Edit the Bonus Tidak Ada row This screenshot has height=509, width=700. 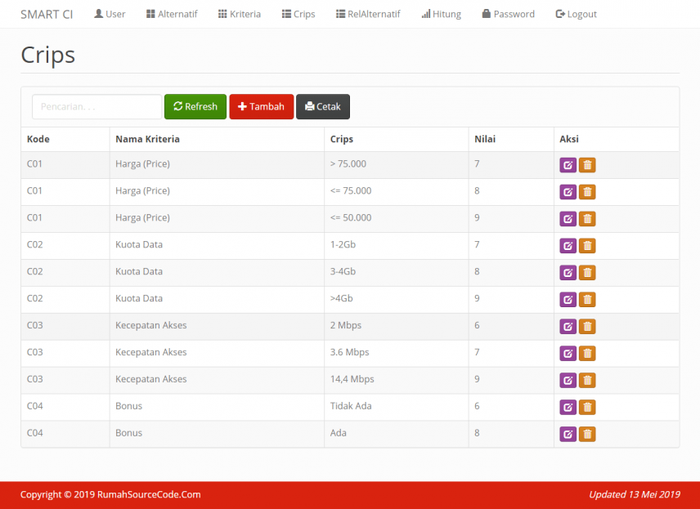(568, 407)
